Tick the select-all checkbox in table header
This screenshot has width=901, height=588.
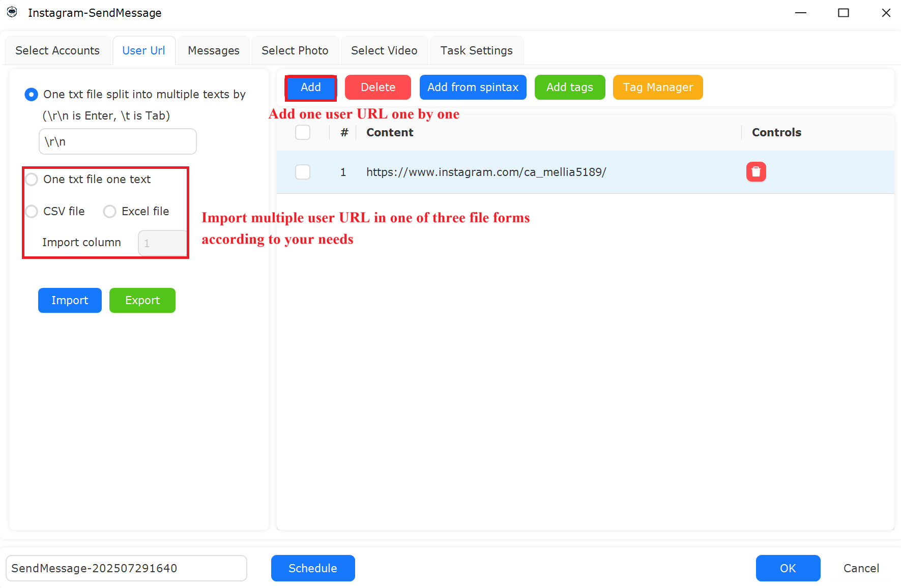tap(303, 132)
